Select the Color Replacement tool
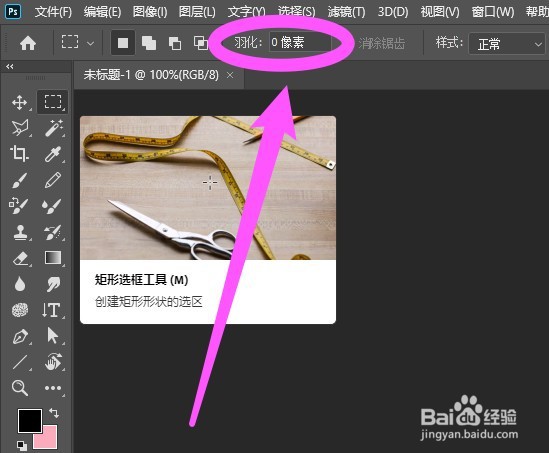Viewport: 549px width, 453px height. [x=19, y=206]
